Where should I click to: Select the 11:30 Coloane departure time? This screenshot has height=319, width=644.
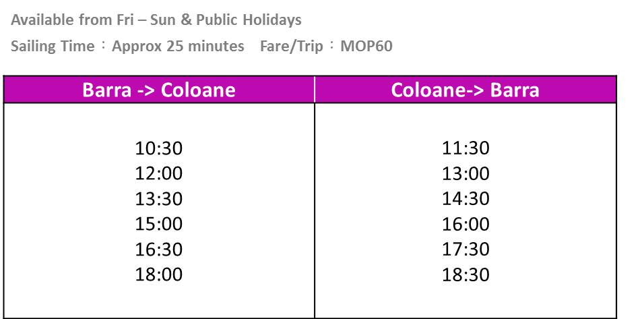point(465,148)
